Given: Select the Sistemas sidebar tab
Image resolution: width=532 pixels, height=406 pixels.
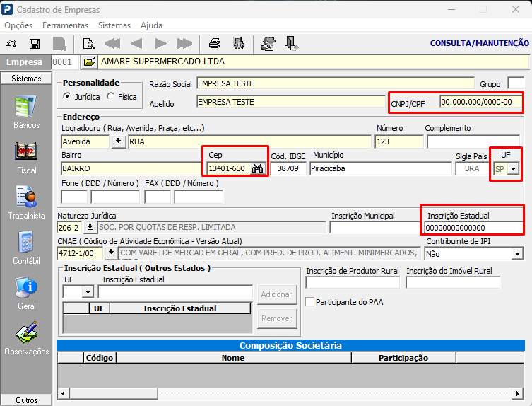Looking at the screenshot, I should pyautogui.click(x=26, y=78).
